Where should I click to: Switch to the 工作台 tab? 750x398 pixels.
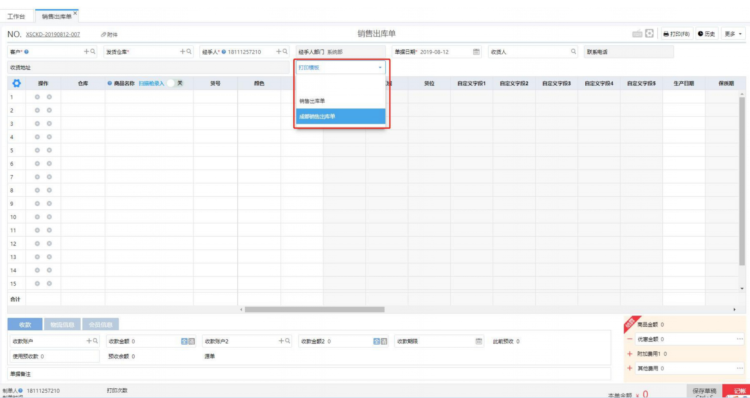pos(16,16)
